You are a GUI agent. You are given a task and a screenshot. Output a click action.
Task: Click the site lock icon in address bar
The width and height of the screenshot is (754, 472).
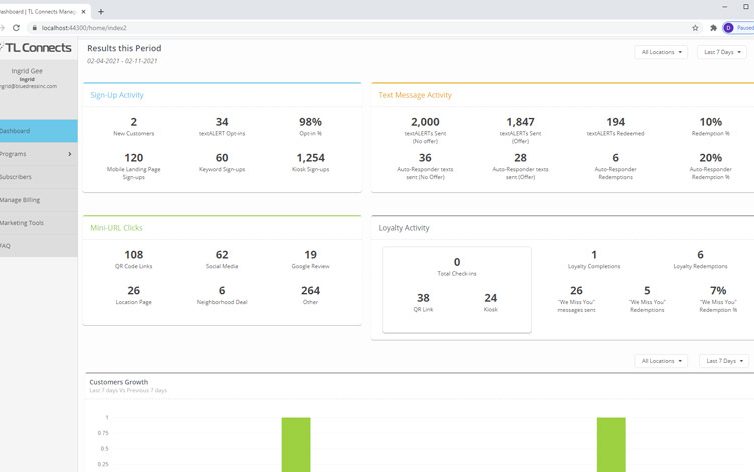point(34,28)
